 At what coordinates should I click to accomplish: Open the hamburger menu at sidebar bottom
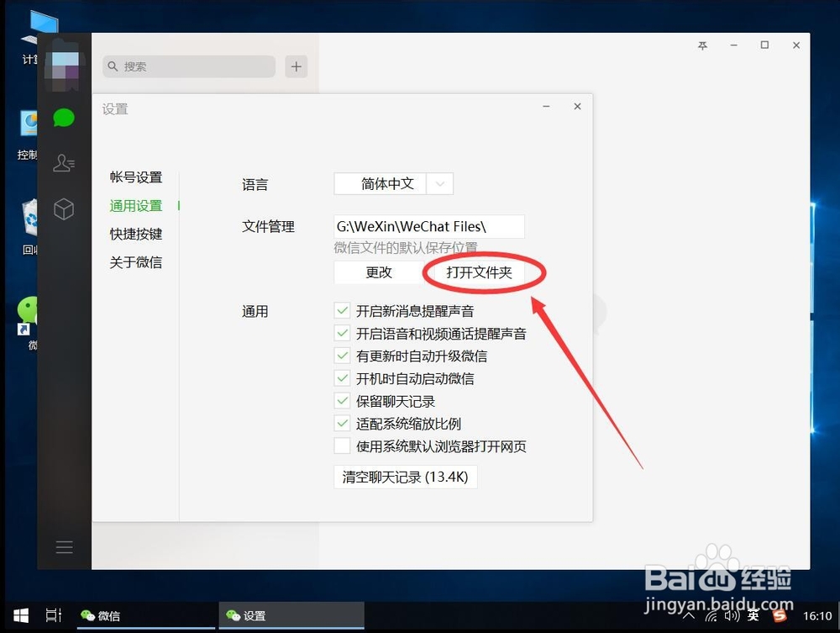64,546
